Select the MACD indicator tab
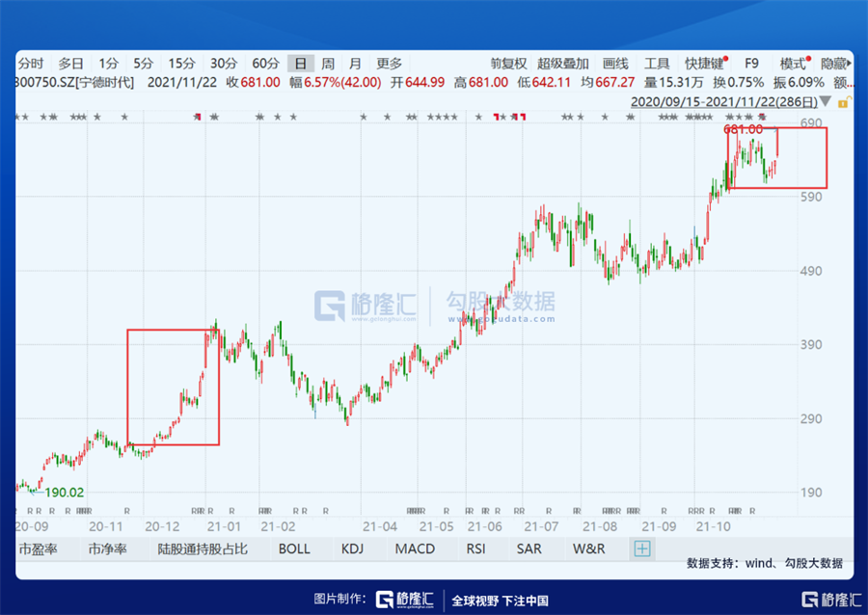Image resolution: width=868 pixels, height=615 pixels. click(x=415, y=549)
